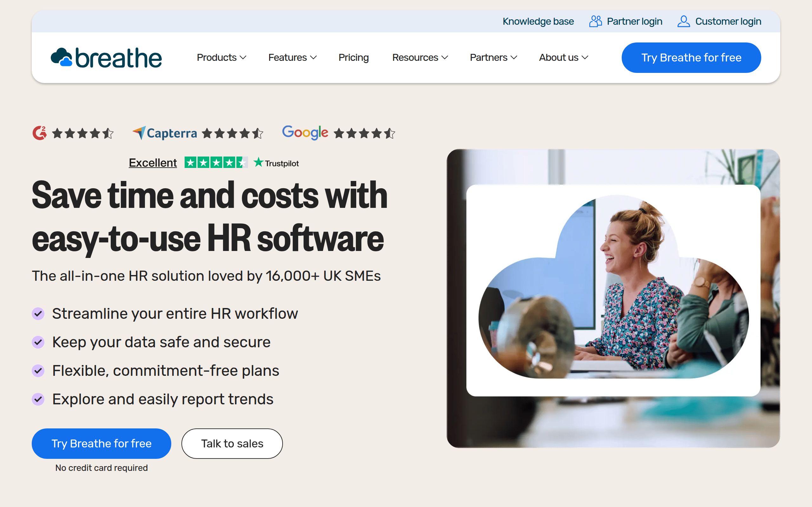
Task: Click the Google four-and-half star rating
Action: 364,133
